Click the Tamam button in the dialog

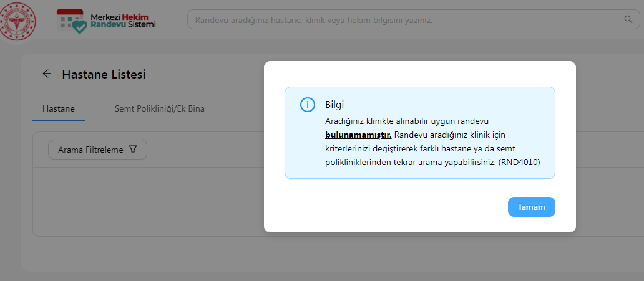pos(531,207)
